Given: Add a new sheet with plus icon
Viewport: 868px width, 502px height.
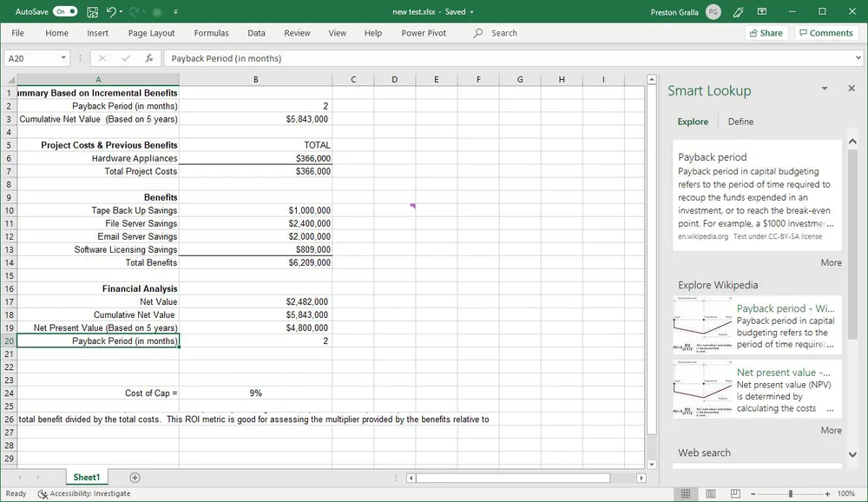Looking at the screenshot, I should tap(135, 478).
